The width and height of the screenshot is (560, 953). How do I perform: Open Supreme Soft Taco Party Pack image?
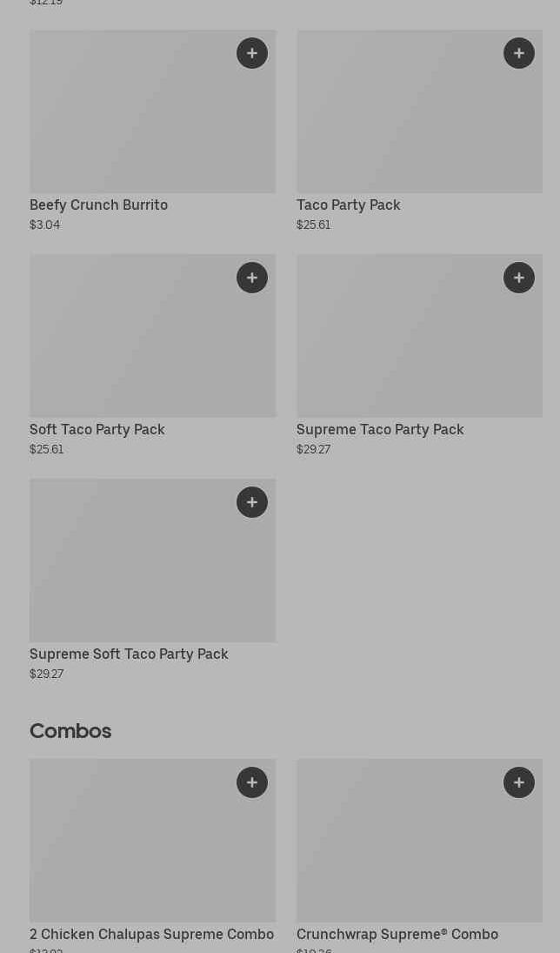[x=130, y=570]
